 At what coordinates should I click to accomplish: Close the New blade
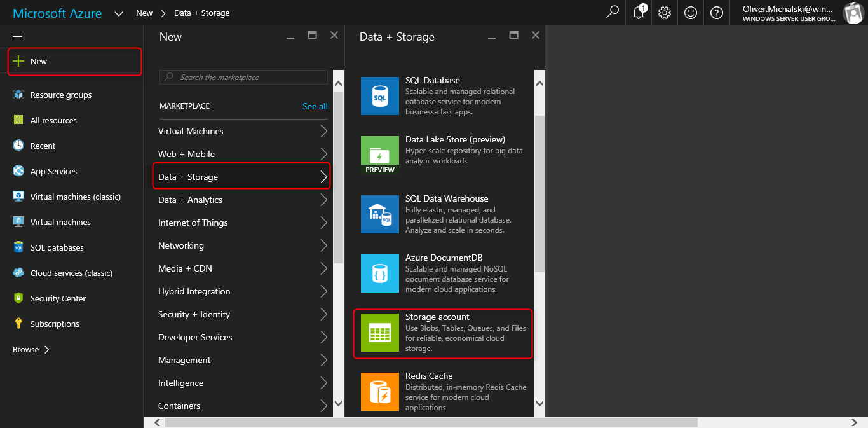coord(334,35)
